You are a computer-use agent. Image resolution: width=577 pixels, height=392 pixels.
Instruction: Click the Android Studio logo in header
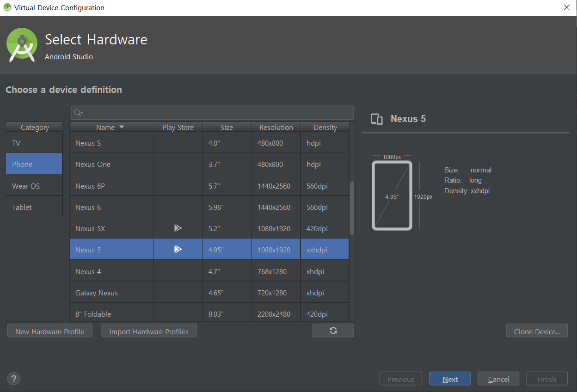pos(22,45)
